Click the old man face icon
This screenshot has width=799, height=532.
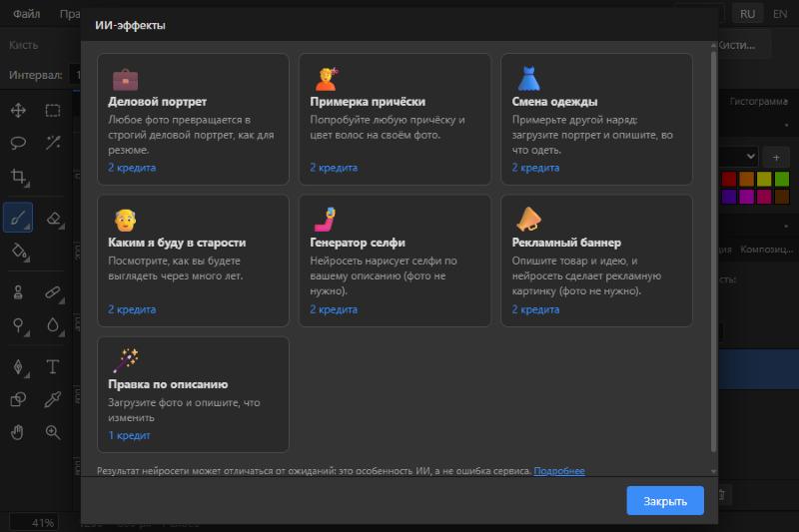125,220
